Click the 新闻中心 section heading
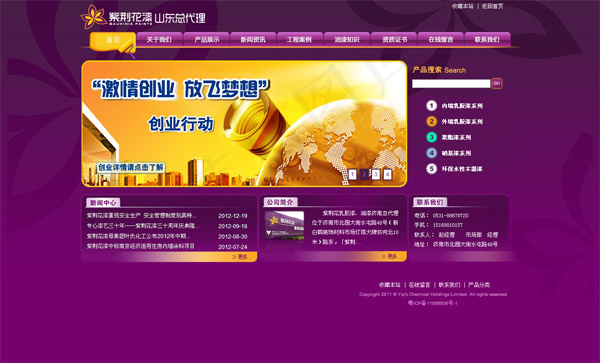 (103, 202)
